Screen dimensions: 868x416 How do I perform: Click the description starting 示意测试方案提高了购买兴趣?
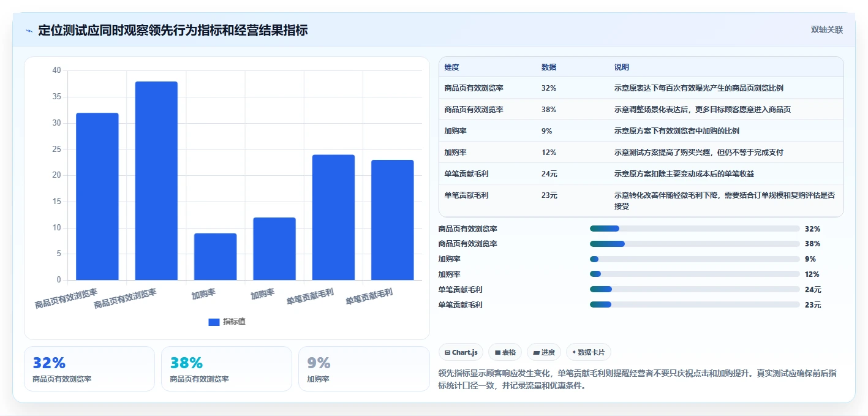point(699,153)
